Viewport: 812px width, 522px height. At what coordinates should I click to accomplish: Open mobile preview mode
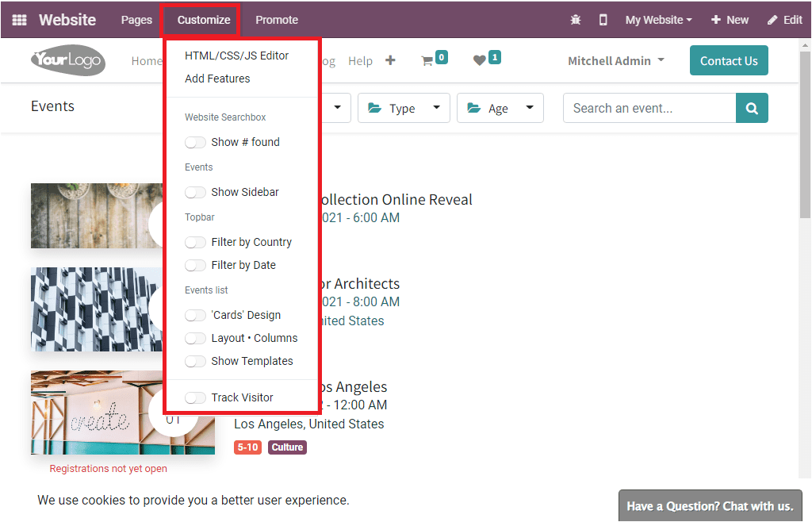[x=603, y=19]
